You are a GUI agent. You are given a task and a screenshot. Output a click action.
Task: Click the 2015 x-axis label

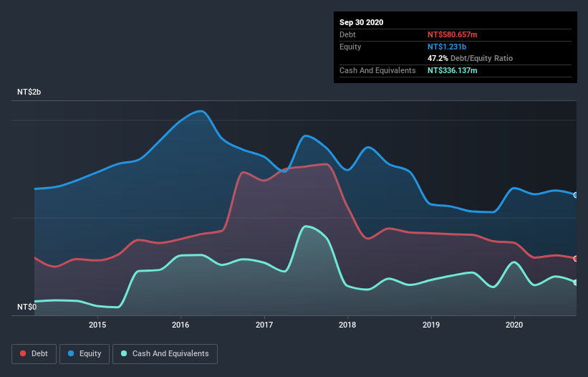[x=97, y=325]
